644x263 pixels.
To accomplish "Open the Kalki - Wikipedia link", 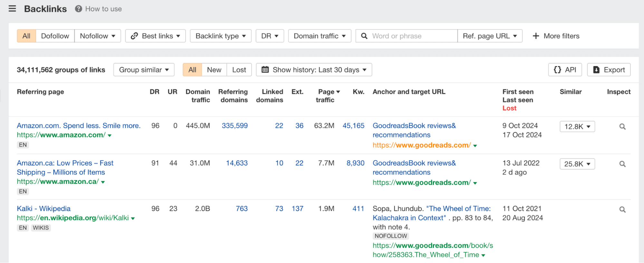I will [x=43, y=209].
